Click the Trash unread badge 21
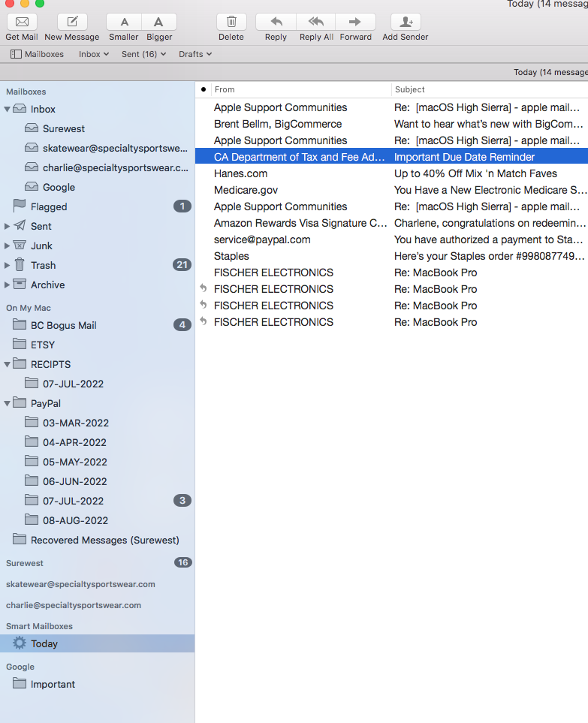This screenshot has height=723, width=588. coord(182,265)
